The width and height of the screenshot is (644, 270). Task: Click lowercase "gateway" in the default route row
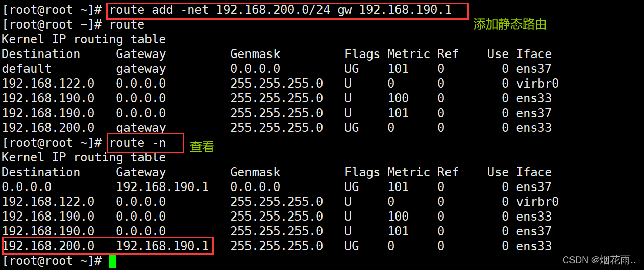click(x=141, y=69)
